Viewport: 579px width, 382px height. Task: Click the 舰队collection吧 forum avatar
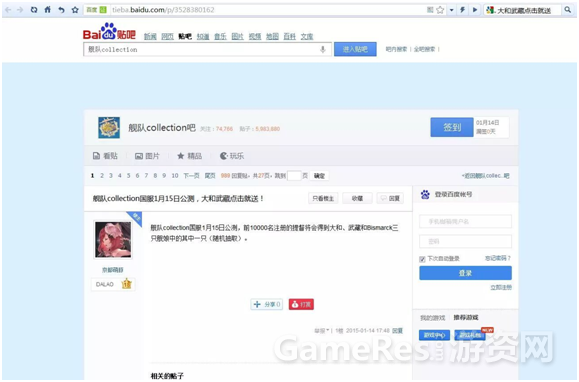(x=109, y=128)
